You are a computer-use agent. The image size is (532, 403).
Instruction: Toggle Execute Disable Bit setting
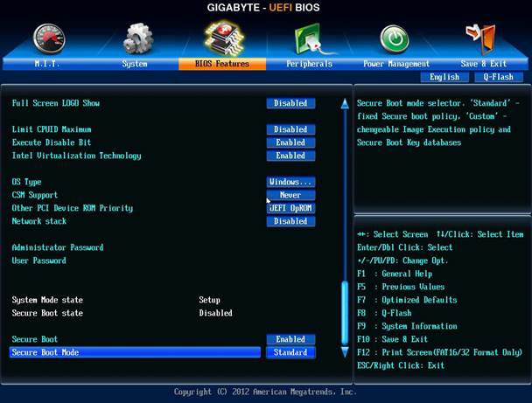point(290,142)
